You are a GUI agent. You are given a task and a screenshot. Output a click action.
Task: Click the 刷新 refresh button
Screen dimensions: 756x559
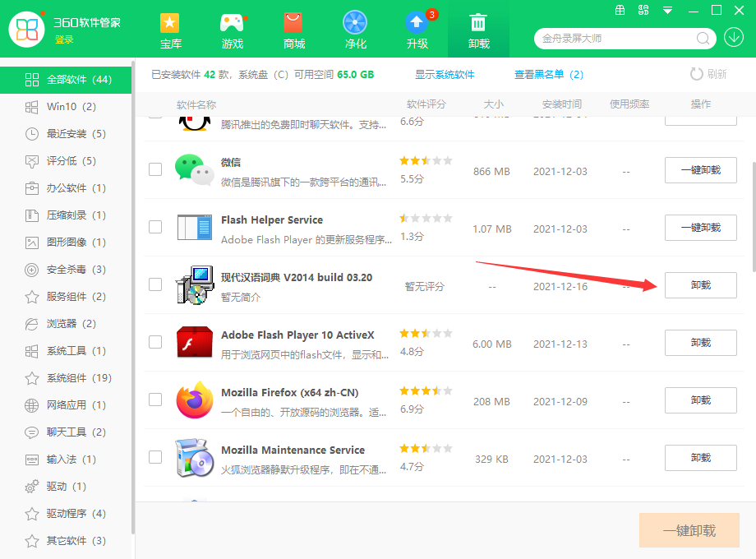(708, 74)
